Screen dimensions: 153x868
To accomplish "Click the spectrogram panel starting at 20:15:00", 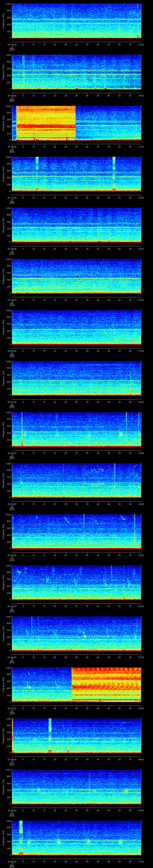I will click(77, 72).
